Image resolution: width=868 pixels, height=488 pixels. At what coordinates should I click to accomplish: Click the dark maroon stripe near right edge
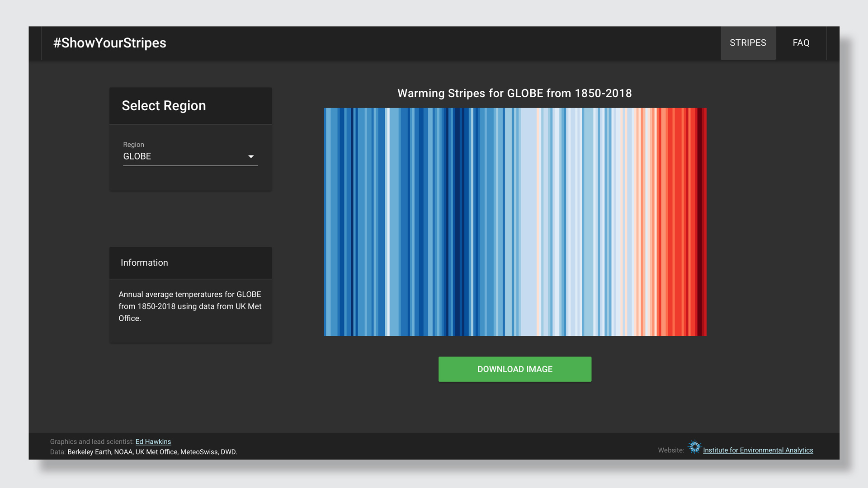(x=700, y=221)
